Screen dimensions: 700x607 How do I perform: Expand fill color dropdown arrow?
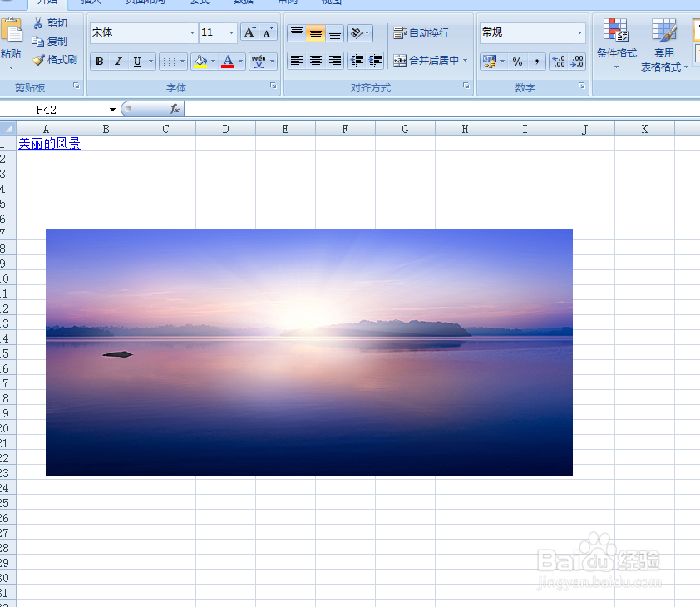tap(213, 62)
